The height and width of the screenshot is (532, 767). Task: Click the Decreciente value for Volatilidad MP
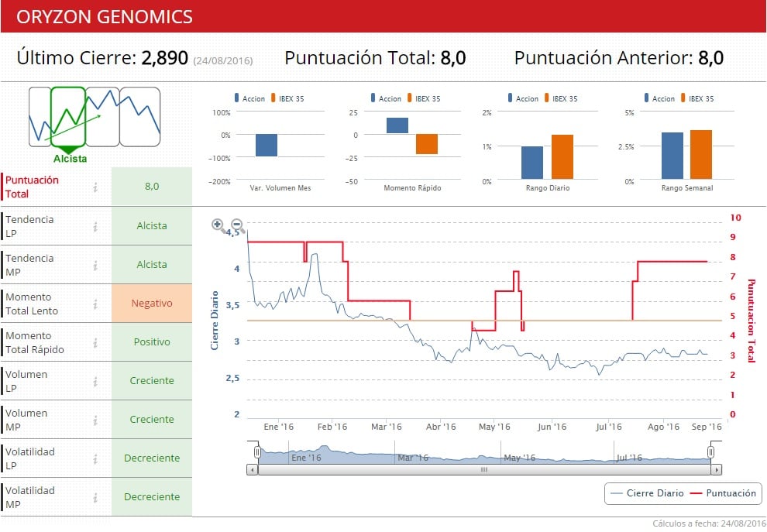(152, 496)
